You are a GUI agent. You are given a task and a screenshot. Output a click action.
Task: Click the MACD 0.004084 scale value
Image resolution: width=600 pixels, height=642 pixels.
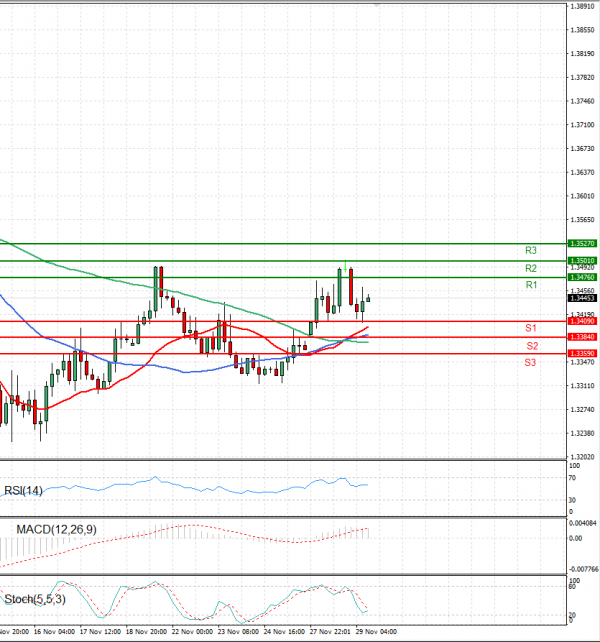point(582,523)
